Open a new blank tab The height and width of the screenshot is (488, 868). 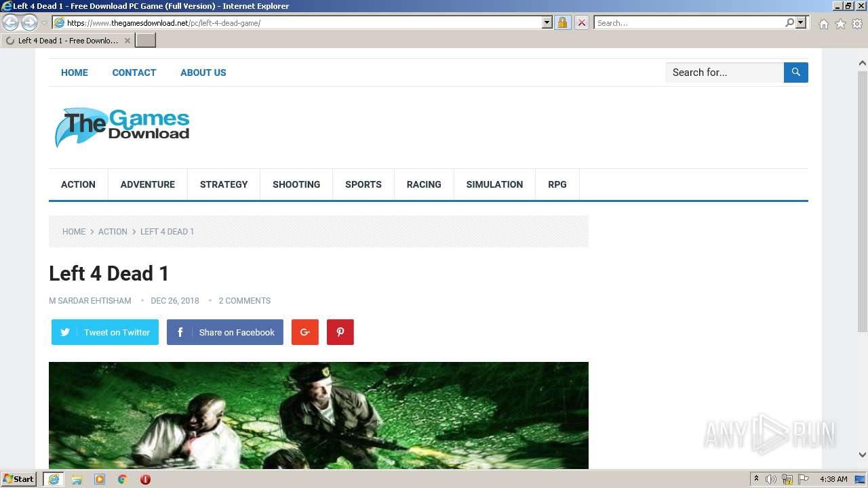[146, 41]
